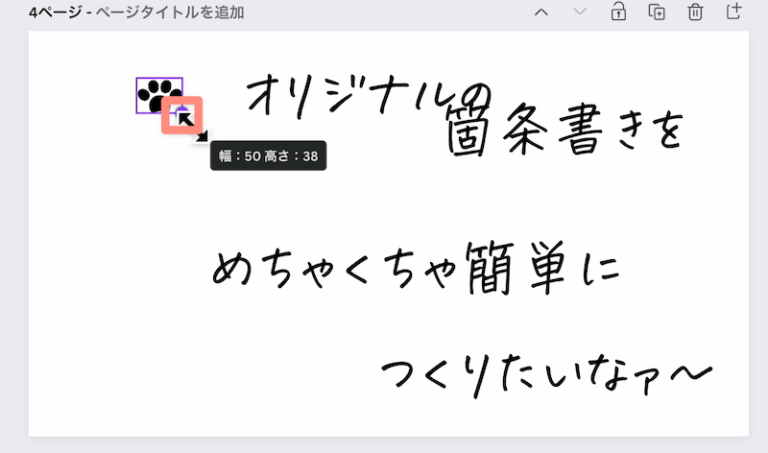The image size is (768, 453).
Task: Click the 幅:50 高さ:38 size tooltip
Action: pos(268,156)
